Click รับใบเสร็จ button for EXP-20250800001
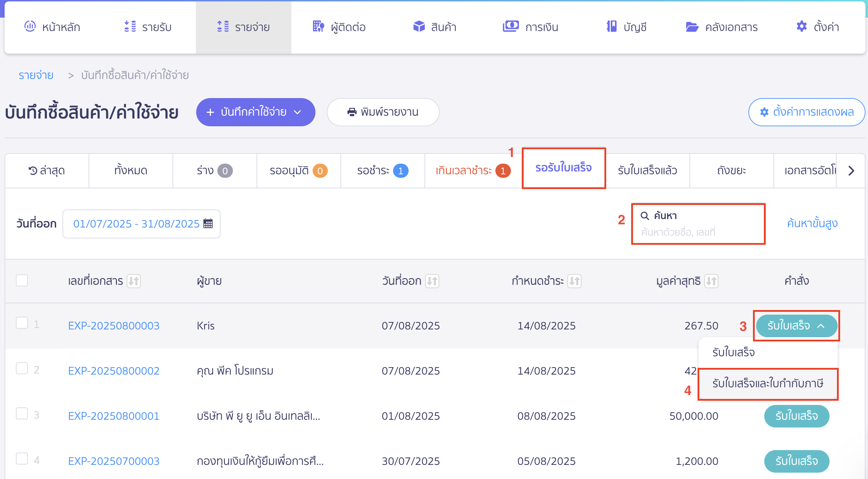868x479 pixels. coord(796,416)
